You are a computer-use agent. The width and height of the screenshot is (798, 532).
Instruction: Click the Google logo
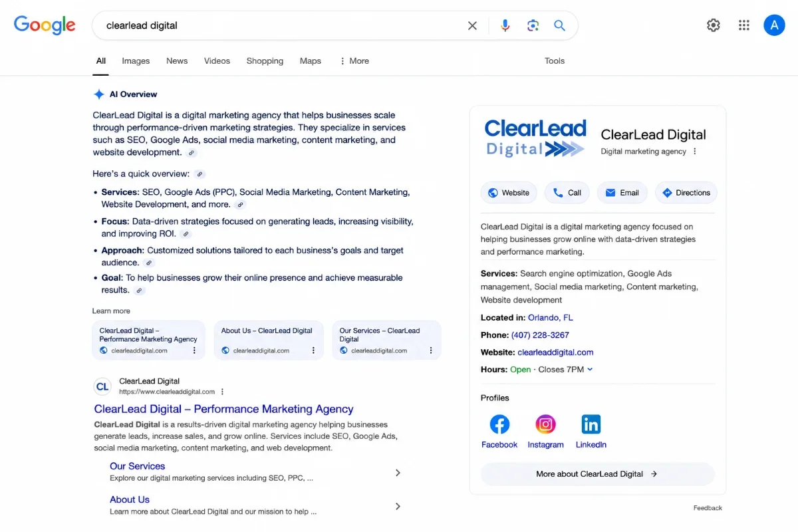pyautogui.click(x=45, y=25)
